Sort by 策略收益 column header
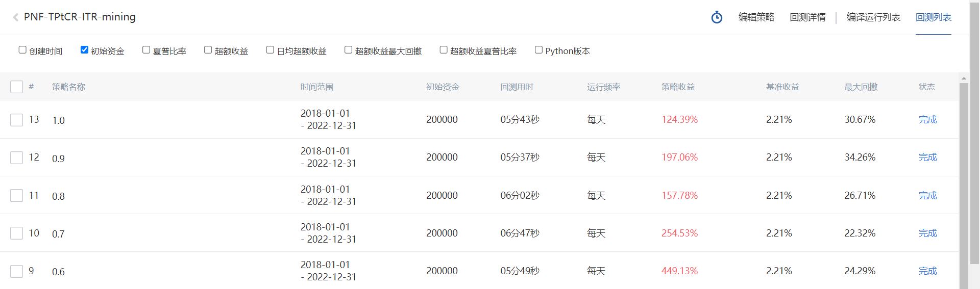This screenshot has width=980, height=289. pyautogui.click(x=677, y=87)
